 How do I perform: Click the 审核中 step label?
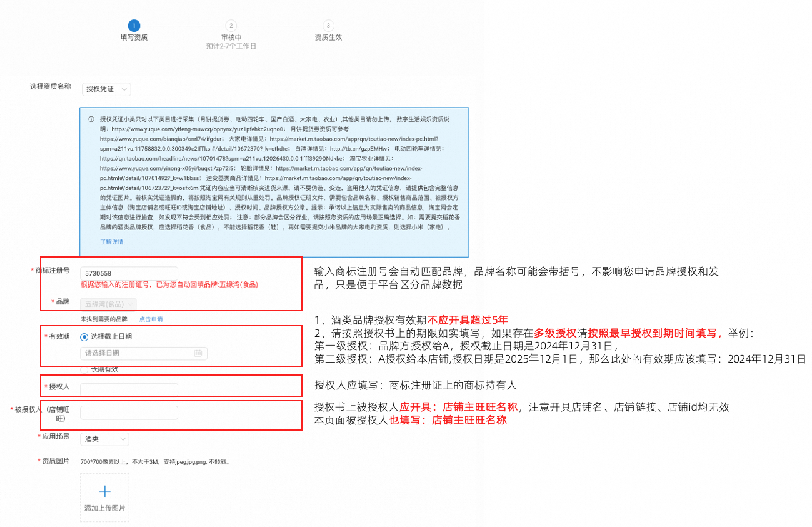pyautogui.click(x=231, y=38)
